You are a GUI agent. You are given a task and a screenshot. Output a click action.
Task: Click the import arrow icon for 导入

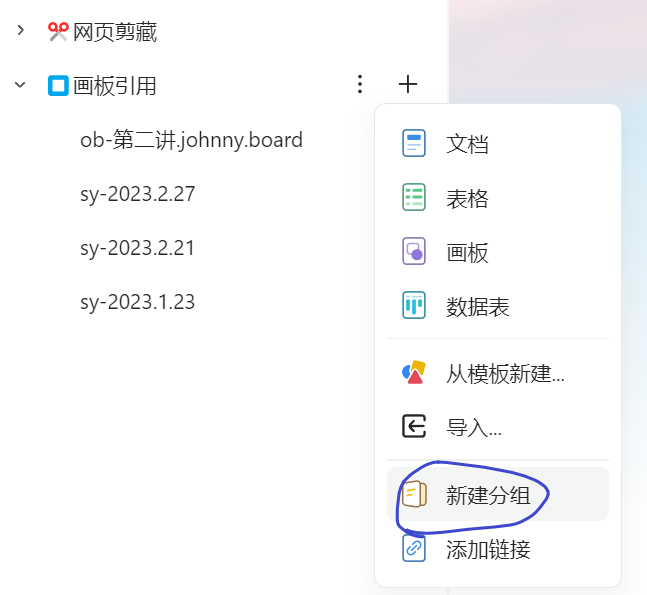[x=413, y=426]
